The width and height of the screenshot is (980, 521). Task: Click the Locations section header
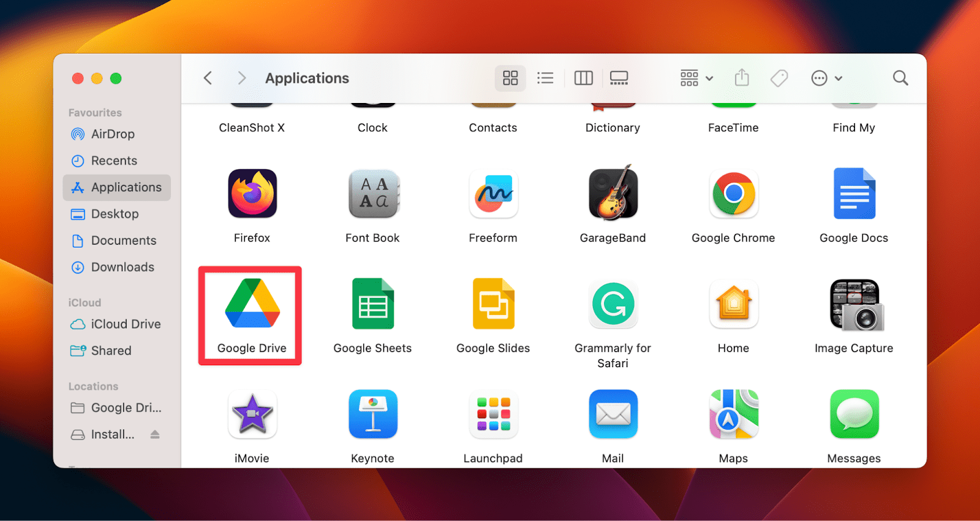click(93, 387)
